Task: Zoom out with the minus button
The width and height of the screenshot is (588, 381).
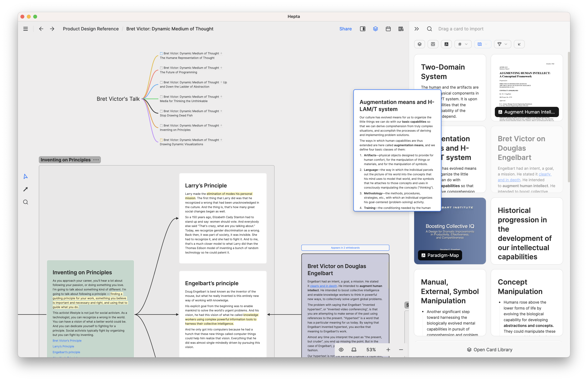Action: click(401, 350)
